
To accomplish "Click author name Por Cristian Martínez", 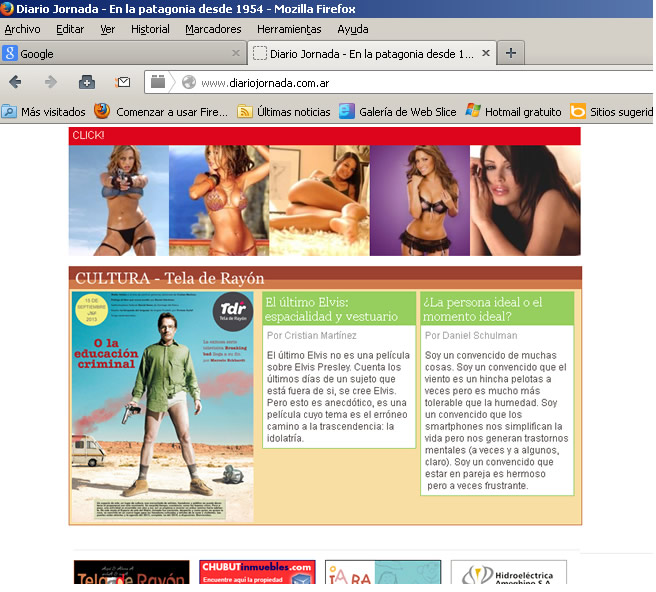I will (x=312, y=336).
